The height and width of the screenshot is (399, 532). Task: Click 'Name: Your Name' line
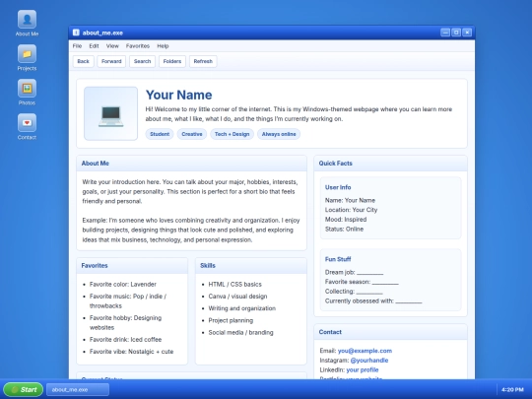coord(350,201)
